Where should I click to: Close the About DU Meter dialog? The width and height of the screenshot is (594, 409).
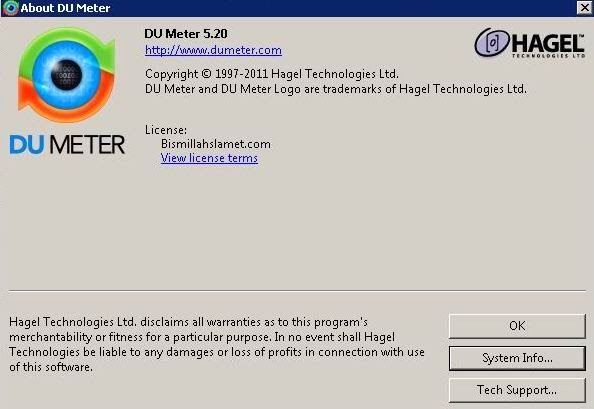pyautogui.click(x=585, y=8)
